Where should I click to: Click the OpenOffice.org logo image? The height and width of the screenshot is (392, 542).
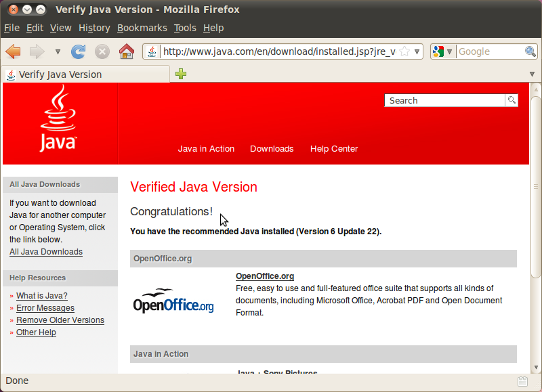173,300
